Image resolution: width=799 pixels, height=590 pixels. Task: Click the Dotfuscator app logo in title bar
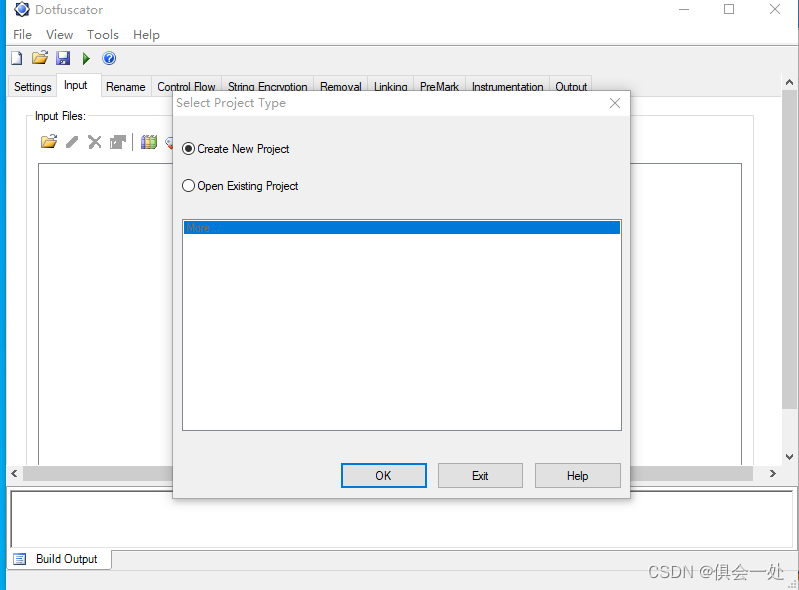22,9
